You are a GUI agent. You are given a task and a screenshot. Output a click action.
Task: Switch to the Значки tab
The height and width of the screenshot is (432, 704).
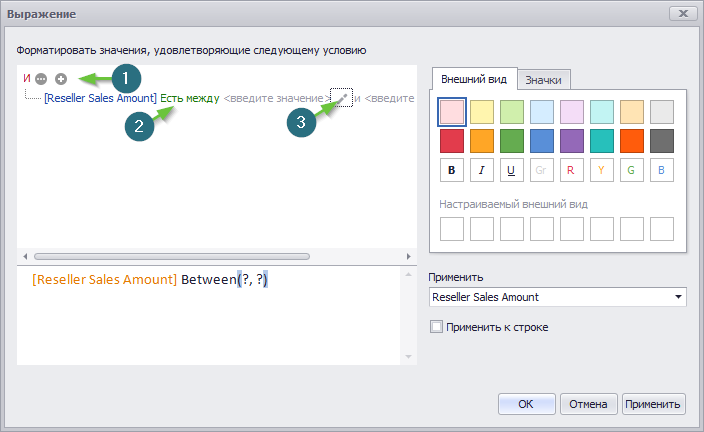point(543,80)
